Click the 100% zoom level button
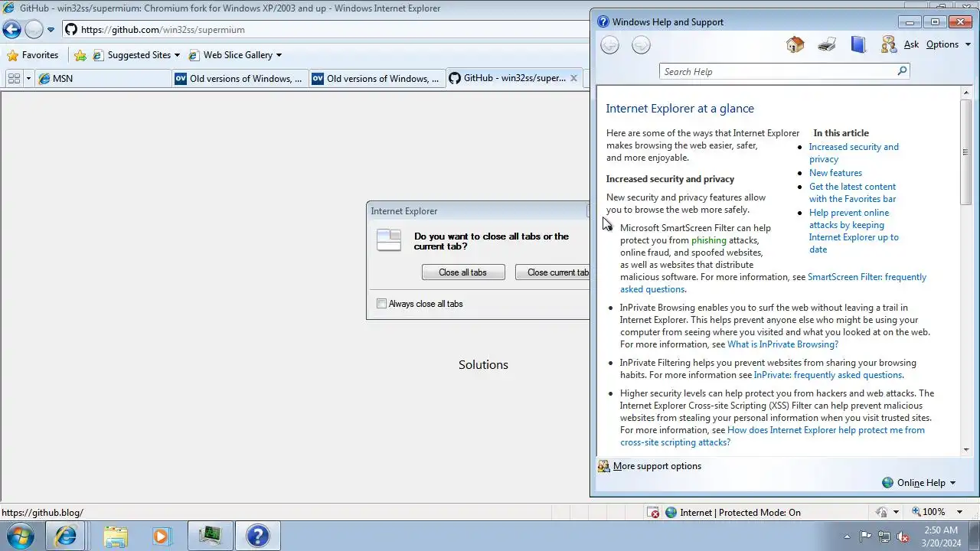Viewport: 980px width, 551px height. click(928, 512)
